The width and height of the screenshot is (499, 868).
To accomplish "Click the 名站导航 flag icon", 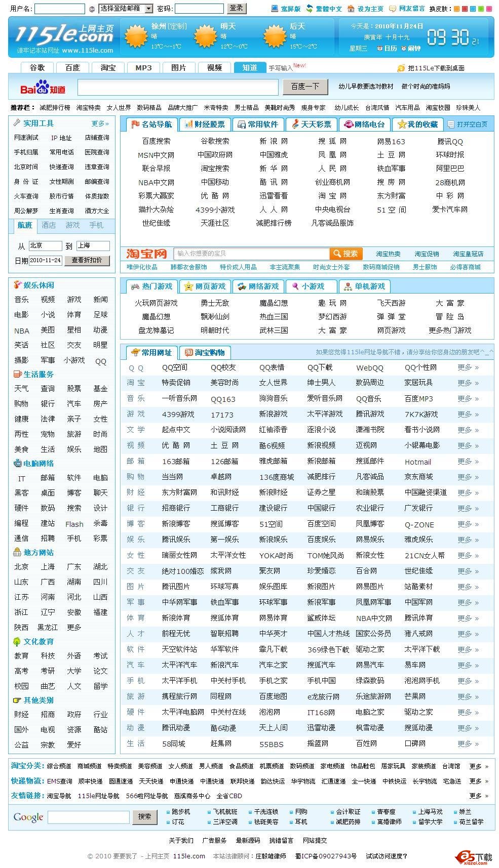I will [135, 124].
